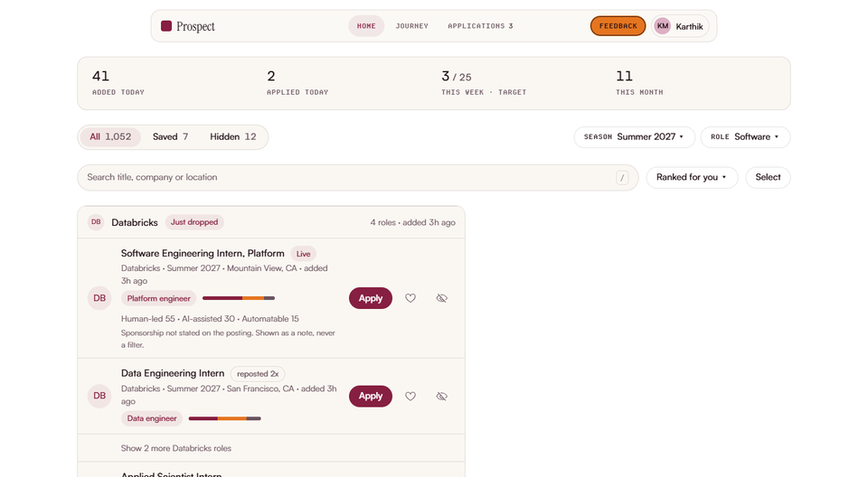Click the reposted 2x badge
The width and height of the screenshot is (868, 477).
(x=258, y=374)
